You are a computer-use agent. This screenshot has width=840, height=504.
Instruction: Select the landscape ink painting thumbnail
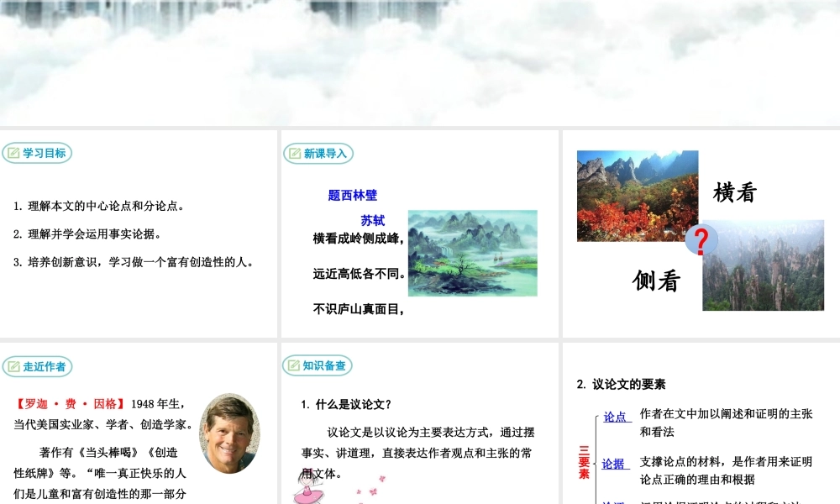tap(472, 252)
